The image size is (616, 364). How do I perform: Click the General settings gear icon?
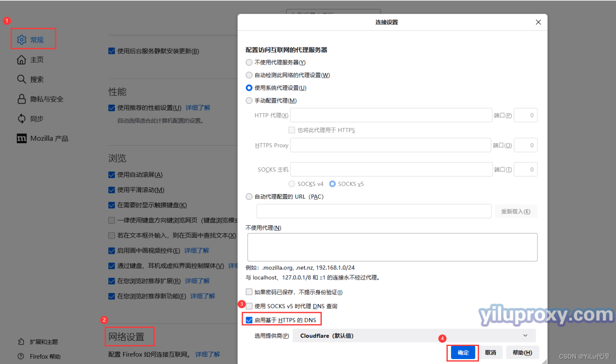(x=22, y=40)
